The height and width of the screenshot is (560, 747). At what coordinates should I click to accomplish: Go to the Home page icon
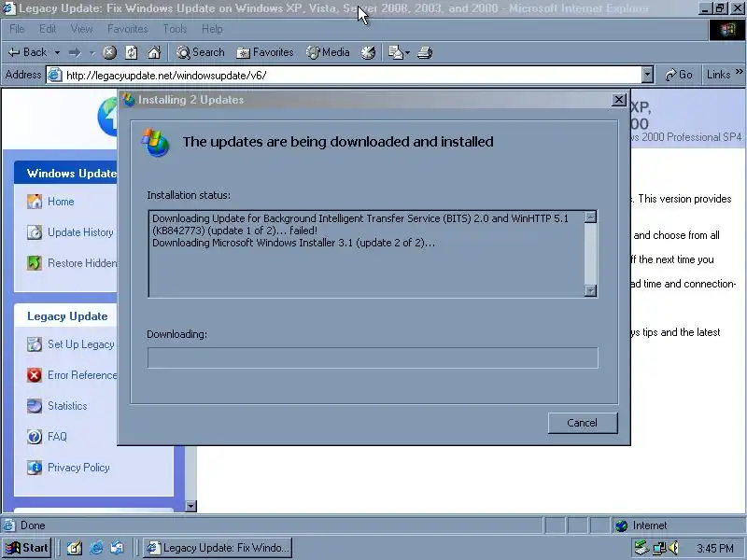pos(154,52)
